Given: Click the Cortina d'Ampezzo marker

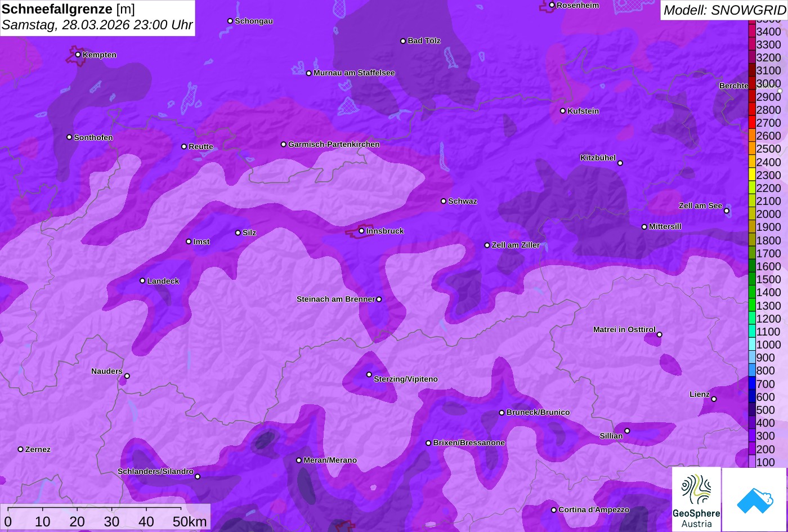Looking at the screenshot, I should (x=554, y=510).
